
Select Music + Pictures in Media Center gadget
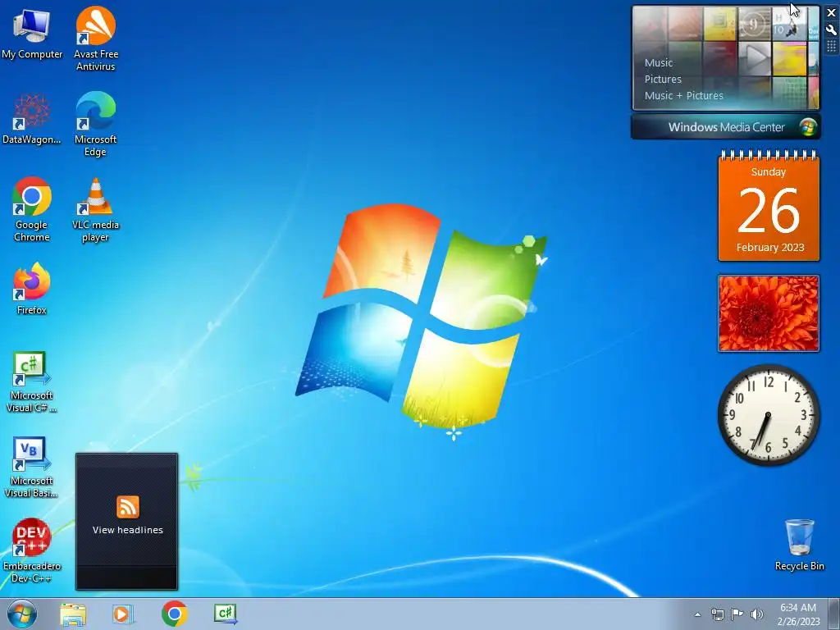pos(683,96)
